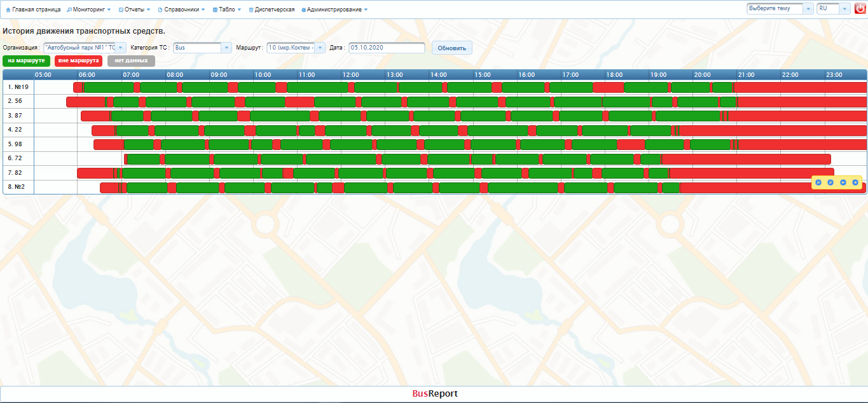Screen dimensions: 868x403
Task: Go to Диспетчерская
Action: click(x=272, y=10)
